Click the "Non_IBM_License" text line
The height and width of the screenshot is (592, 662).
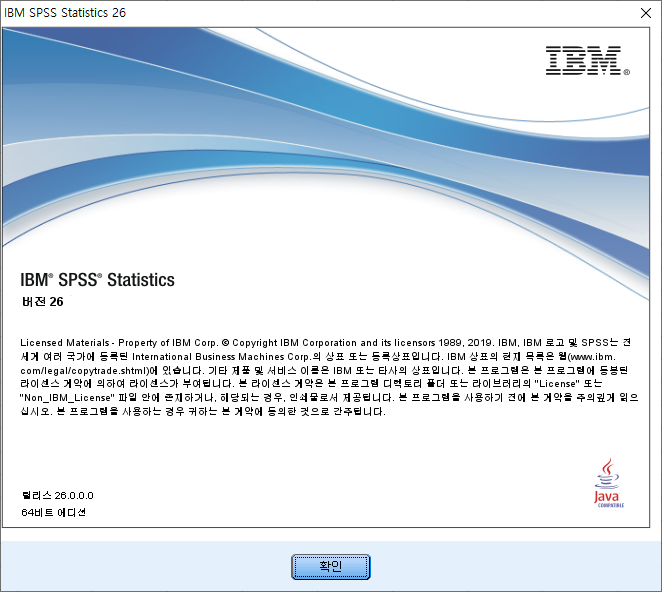coord(329,397)
